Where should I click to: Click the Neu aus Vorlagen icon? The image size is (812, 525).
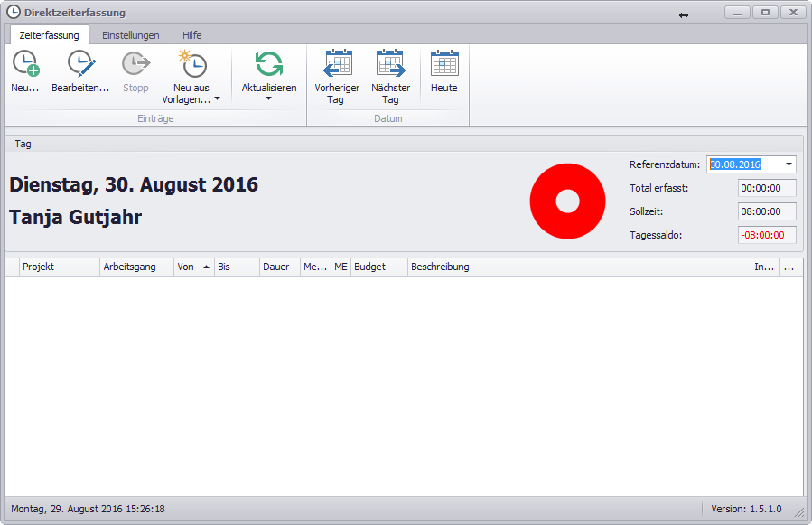[191, 63]
